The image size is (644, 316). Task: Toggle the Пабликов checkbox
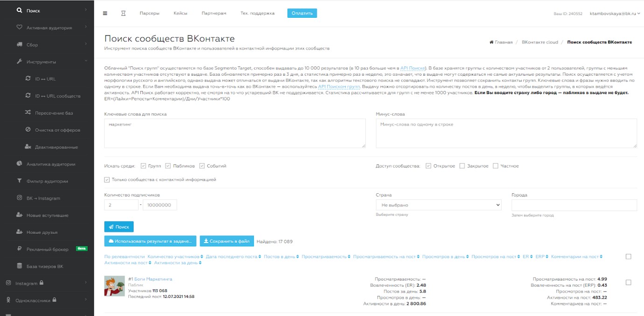tap(168, 166)
